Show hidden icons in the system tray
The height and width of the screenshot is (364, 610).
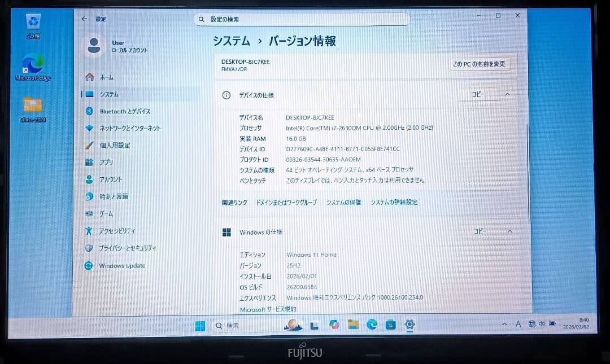click(x=504, y=323)
